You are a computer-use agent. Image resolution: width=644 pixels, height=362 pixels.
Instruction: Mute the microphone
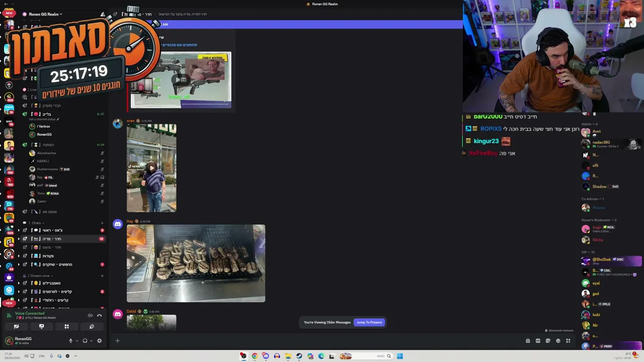(70, 341)
